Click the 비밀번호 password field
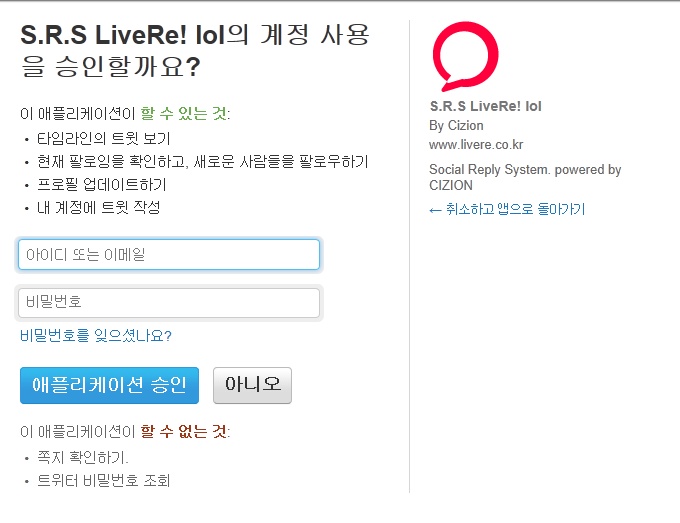This screenshot has width=680, height=523. pos(169,303)
